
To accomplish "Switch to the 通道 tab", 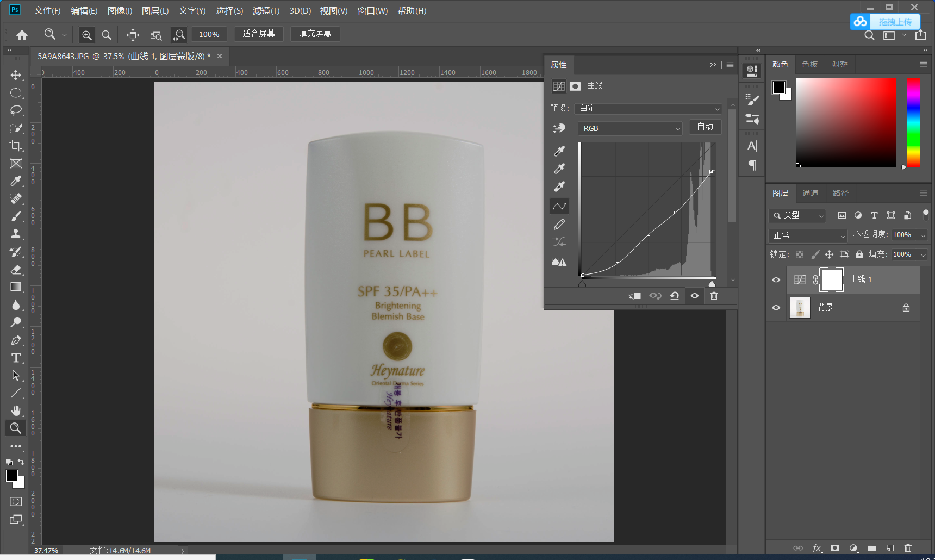I will (x=811, y=193).
